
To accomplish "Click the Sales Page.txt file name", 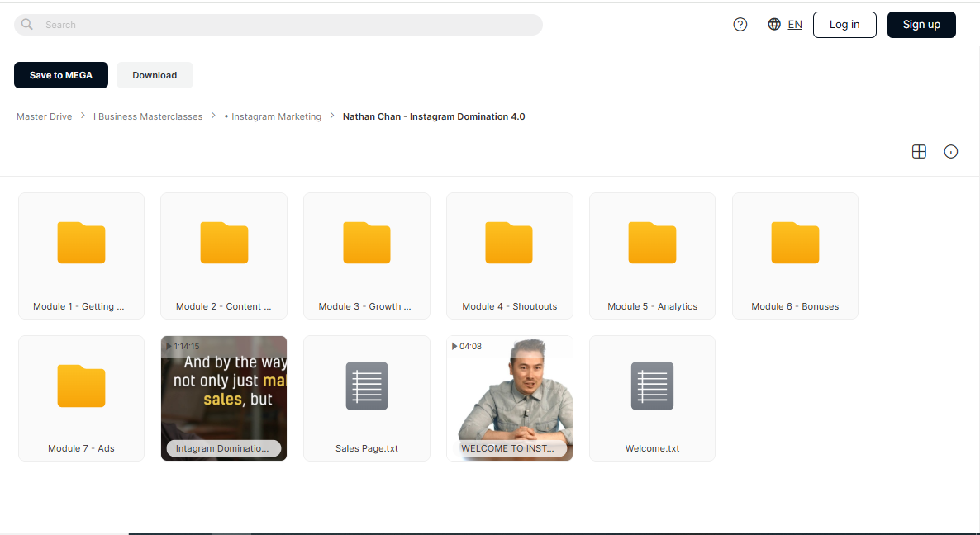I will pyautogui.click(x=367, y=448).
